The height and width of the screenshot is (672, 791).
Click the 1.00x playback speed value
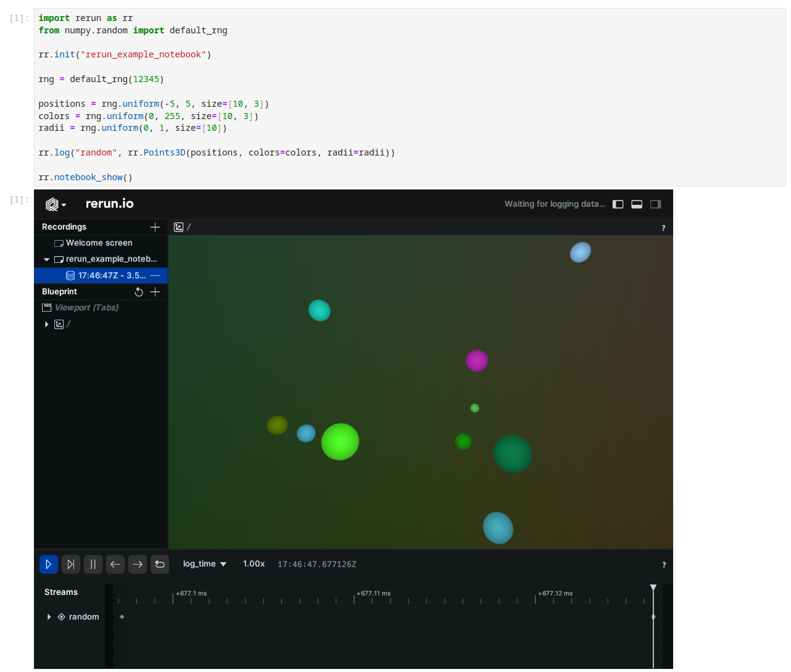(254, 564)
